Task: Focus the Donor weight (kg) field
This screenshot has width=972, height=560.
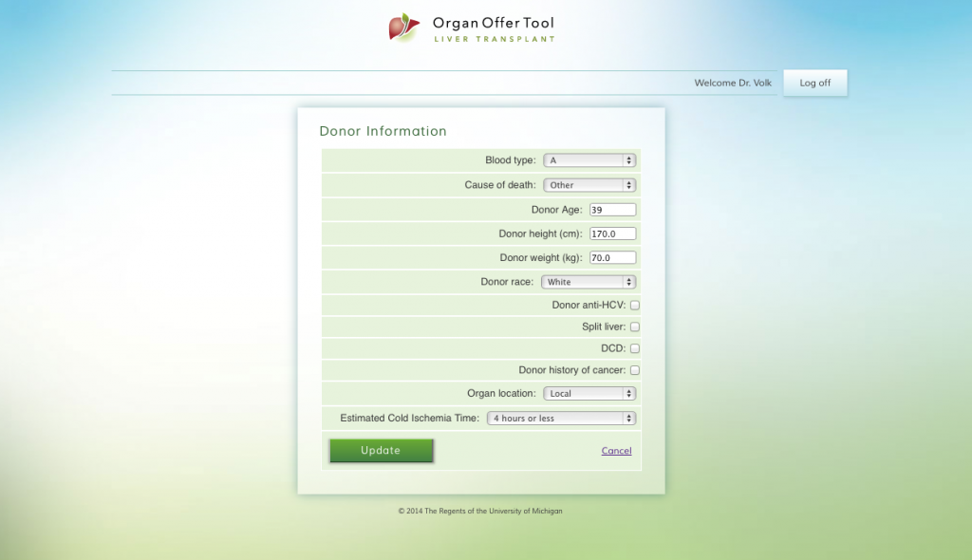Action: pyautogui.click(x=612, y=258)
